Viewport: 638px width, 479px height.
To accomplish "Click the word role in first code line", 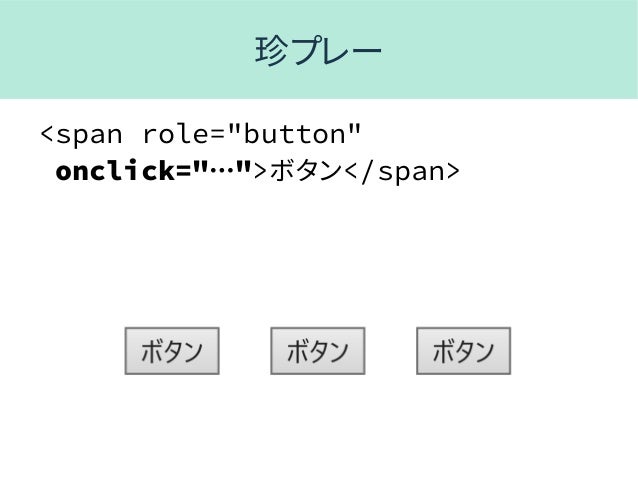I will (x=177, y=134).
